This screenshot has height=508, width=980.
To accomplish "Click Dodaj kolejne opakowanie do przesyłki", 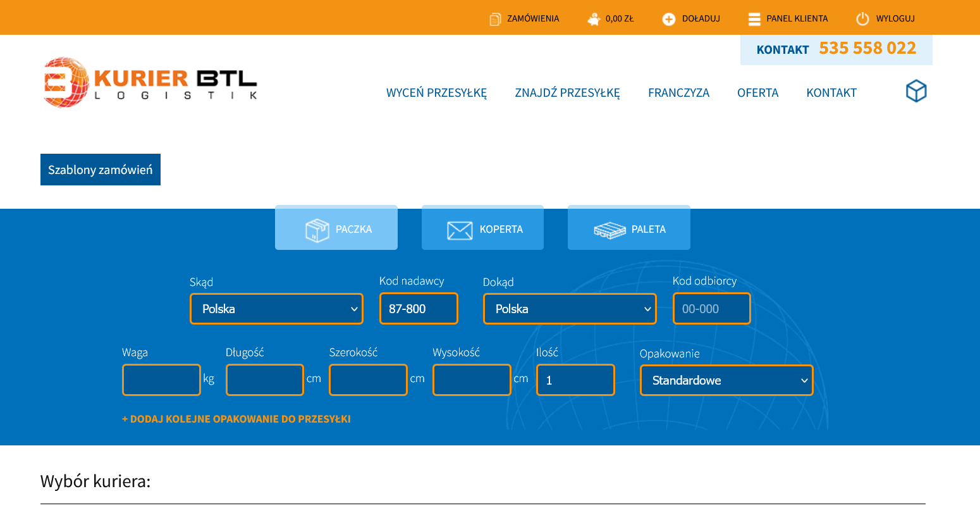I will pyautogui.click(x=236, y=419).
